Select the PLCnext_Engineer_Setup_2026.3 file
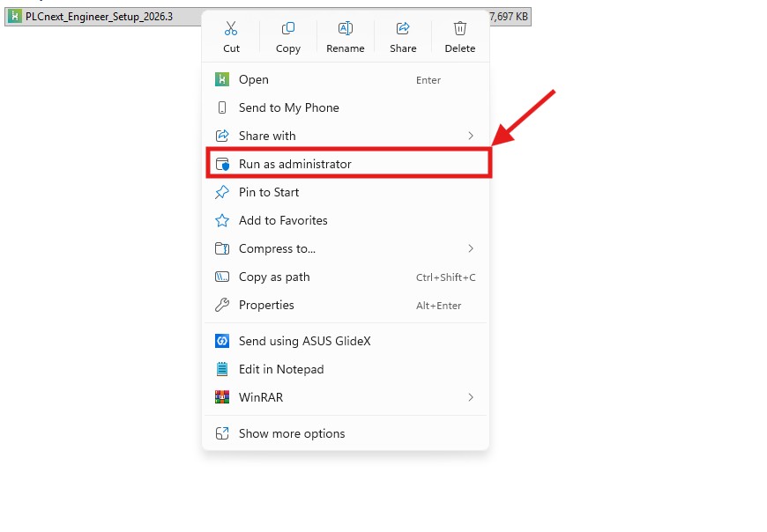767x532 pixels. tap(100, 17)
